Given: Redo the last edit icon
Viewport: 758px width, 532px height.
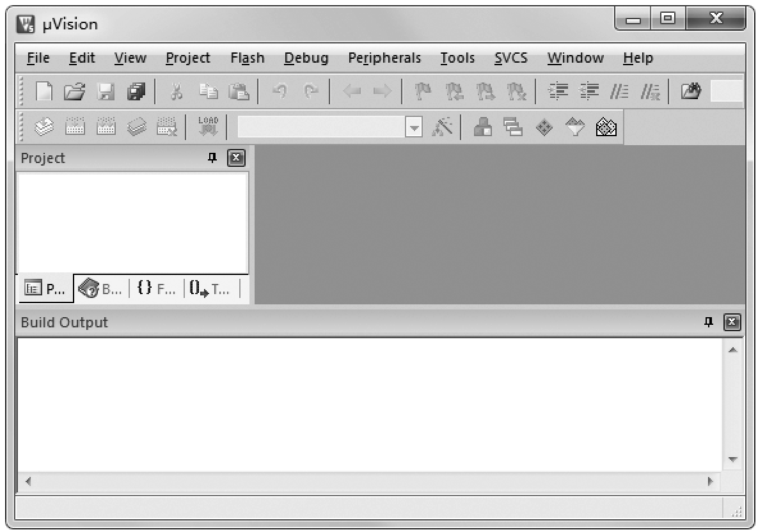Looking at the screenshot, I should [x=310, y=90].
